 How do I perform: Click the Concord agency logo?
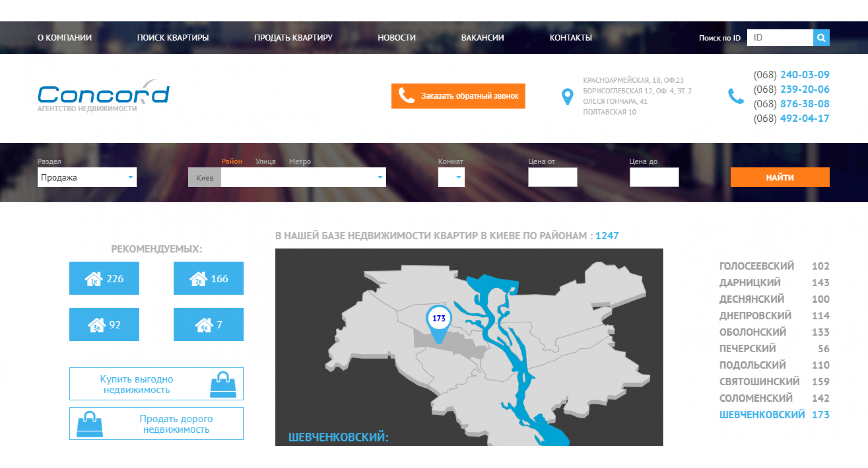click(x=104, y=96)
